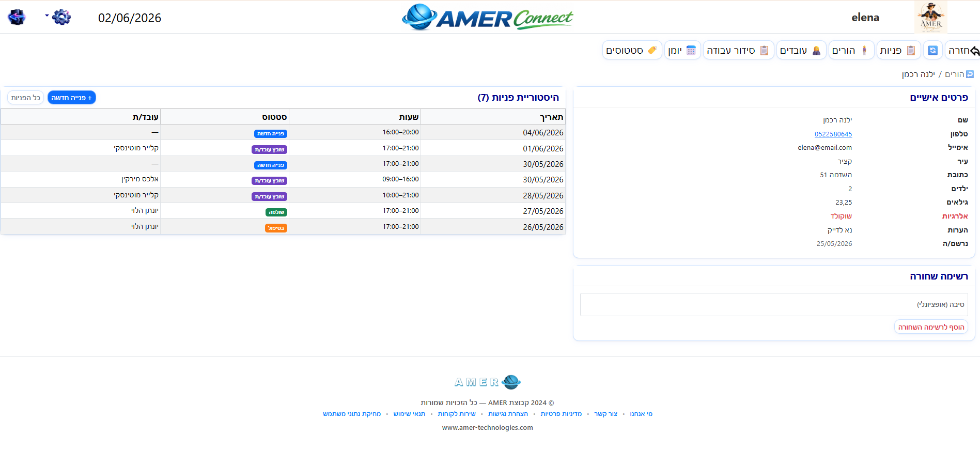
Task: Click the שוקולד allergy value
Action: pos(841,216)
